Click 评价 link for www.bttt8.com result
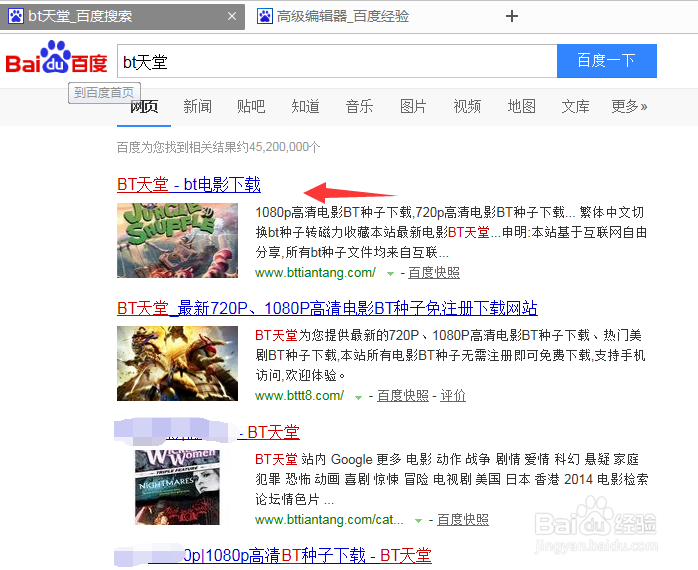Viewport: 698px width, 570px height. coord(453,395)
